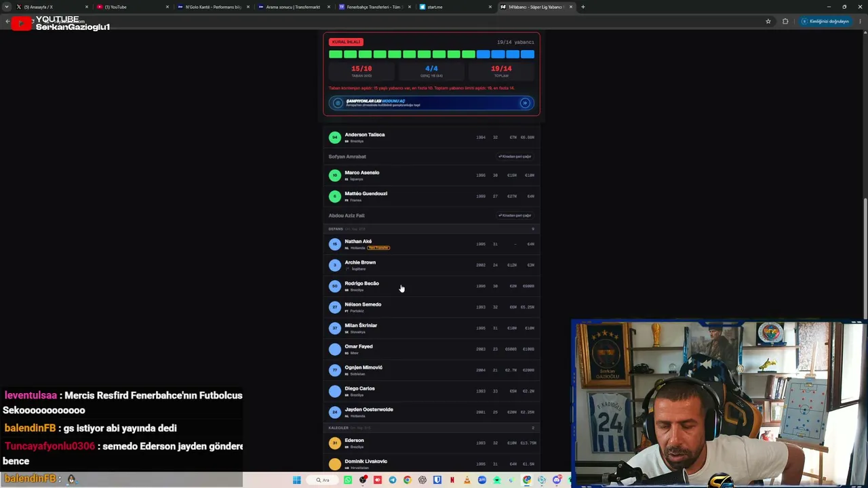Open the Zoom taskbar icon
This screenshot has width=868, height=488.
(x=482, y=480)
